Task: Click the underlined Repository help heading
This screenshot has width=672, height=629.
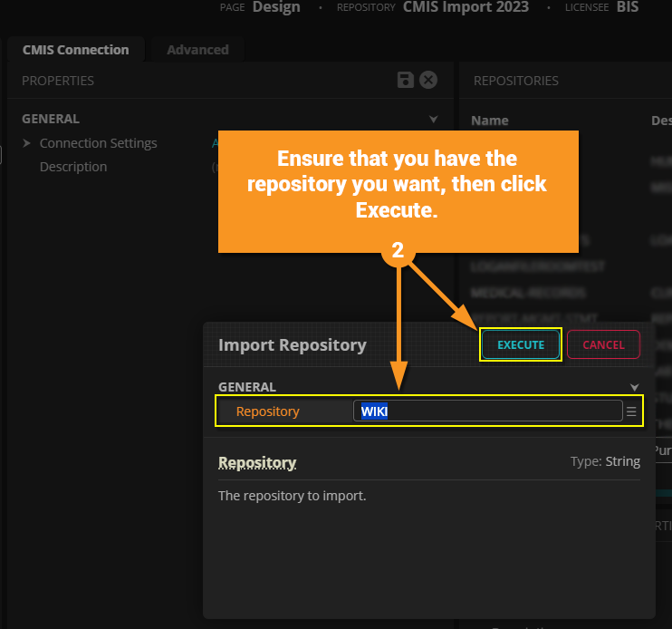Action: click(257, 462)
